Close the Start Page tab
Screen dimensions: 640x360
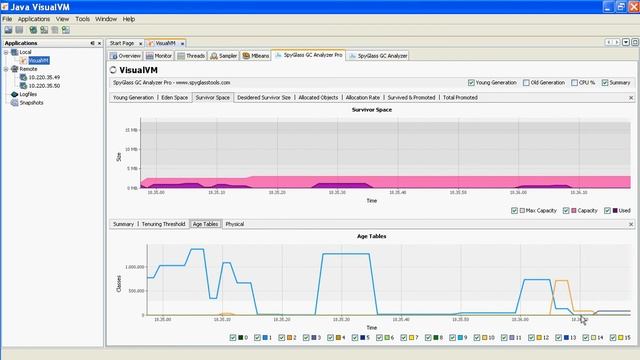[140, 43]
